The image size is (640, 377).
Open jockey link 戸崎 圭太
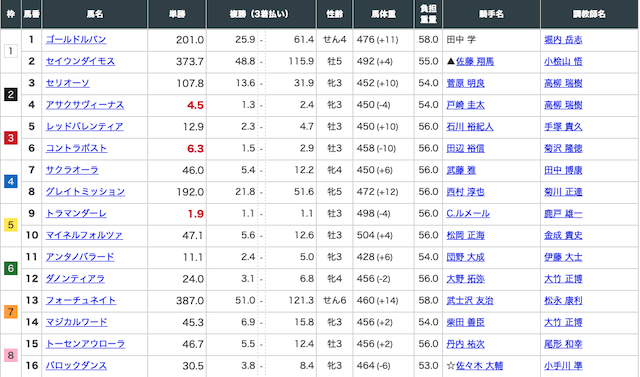coord(465,105)
